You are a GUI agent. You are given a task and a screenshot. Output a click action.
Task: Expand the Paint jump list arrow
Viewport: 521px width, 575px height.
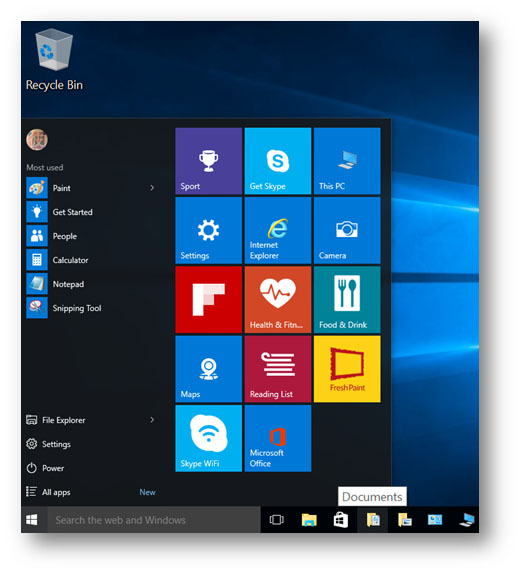(x=152, y=188)
